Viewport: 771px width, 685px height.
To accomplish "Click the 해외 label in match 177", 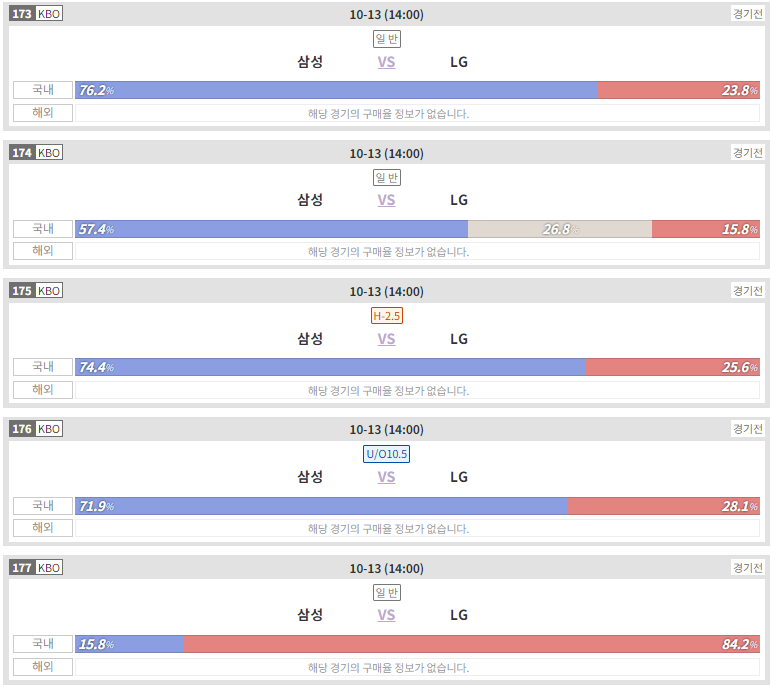I will pyautogui.click(x=43, y=667).
